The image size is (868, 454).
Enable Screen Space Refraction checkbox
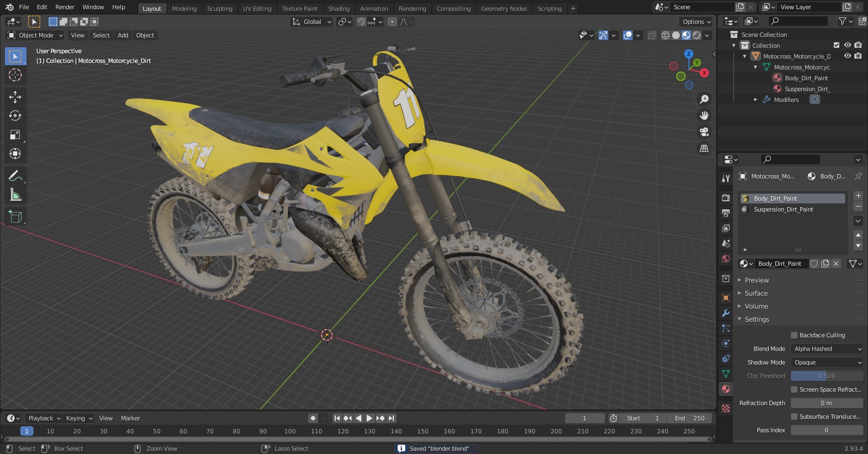coord(794,389)
